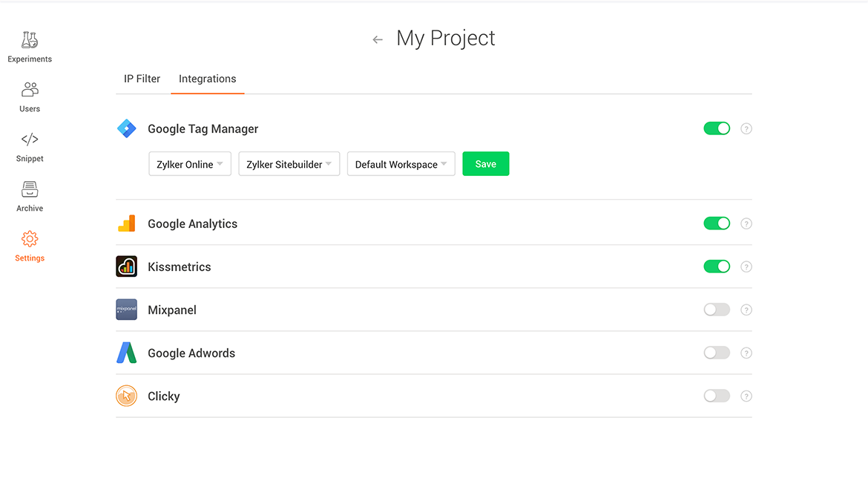Click the Clicky logo
The image size is (868, 487).
click(x=127, y=396)
